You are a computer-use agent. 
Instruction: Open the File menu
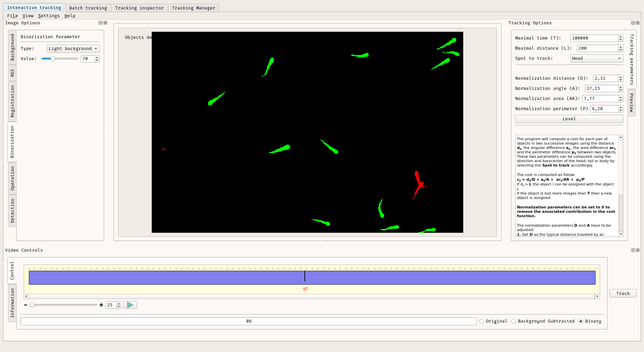coord(13,16)
